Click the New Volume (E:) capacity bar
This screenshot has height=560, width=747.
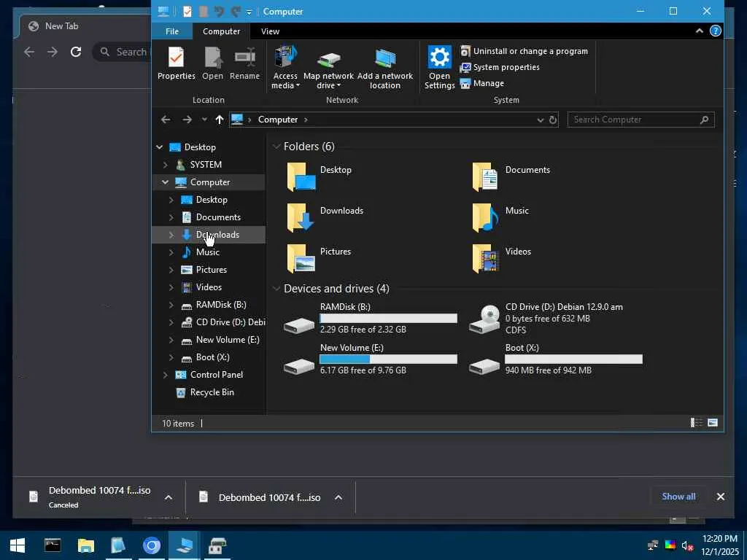tap(388, 359)
